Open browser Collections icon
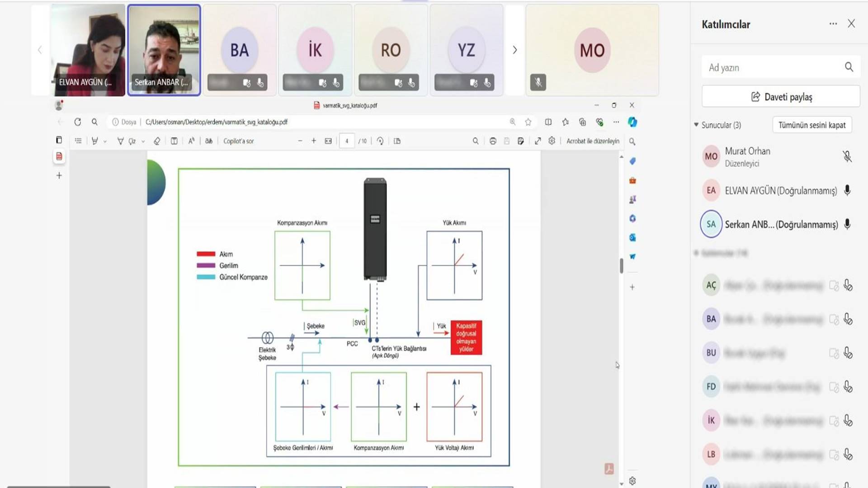This screenshot has height=488, width=868. point(582,122)
